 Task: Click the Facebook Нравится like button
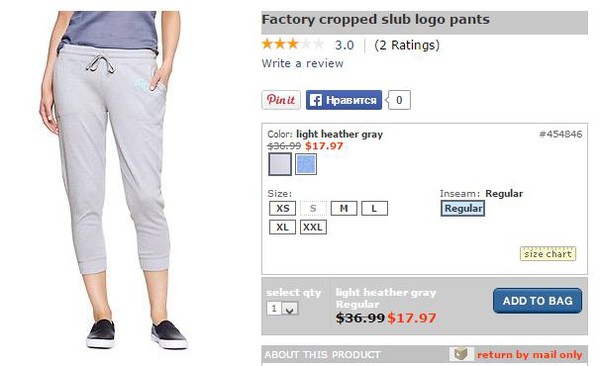(344, 100)
